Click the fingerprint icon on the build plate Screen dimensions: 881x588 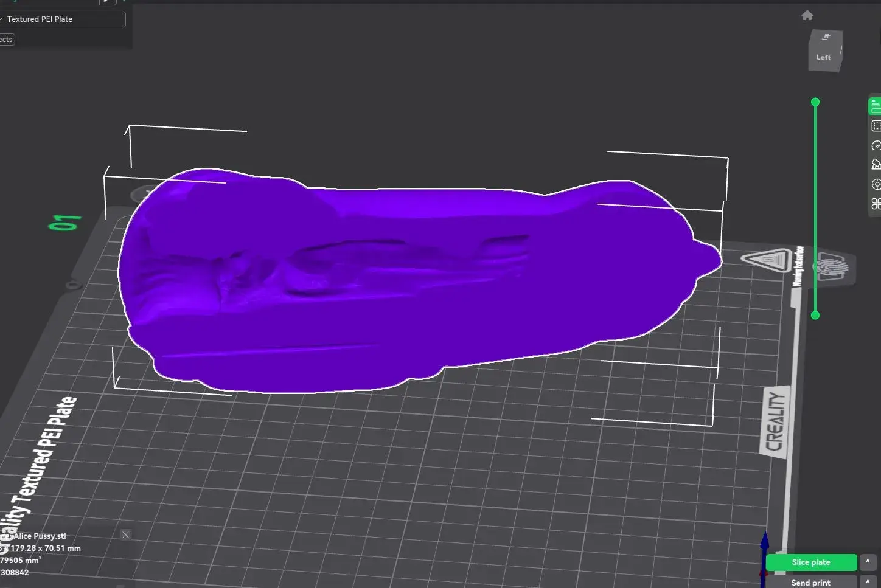833,267
